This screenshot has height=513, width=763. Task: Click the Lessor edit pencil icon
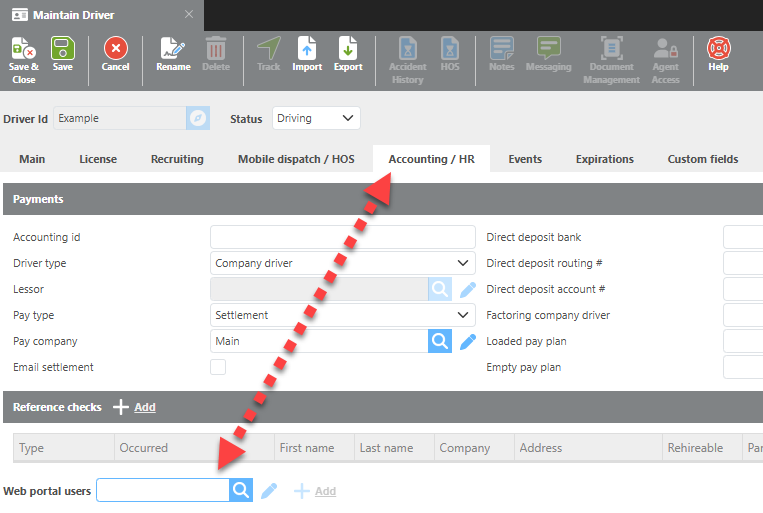coord(468,290)
